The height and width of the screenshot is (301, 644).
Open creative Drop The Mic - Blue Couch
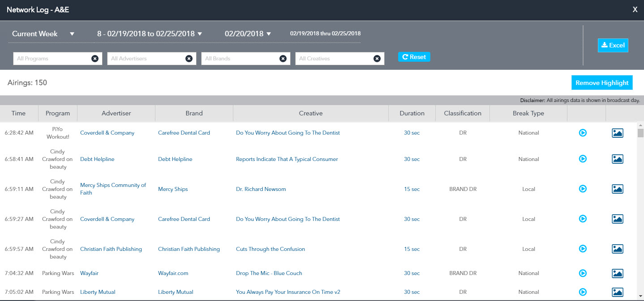point(269,273)
